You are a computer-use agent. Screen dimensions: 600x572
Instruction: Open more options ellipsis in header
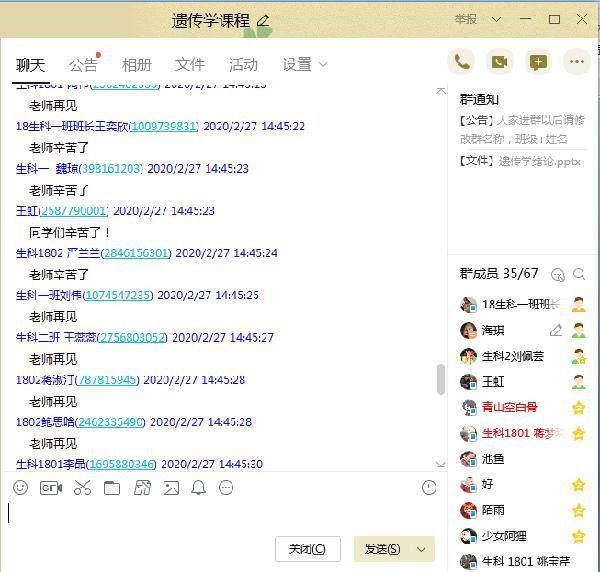point(576,62)
